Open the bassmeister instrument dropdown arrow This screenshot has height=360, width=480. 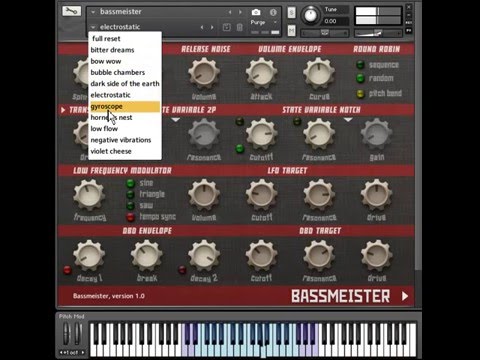click(93, 12)
